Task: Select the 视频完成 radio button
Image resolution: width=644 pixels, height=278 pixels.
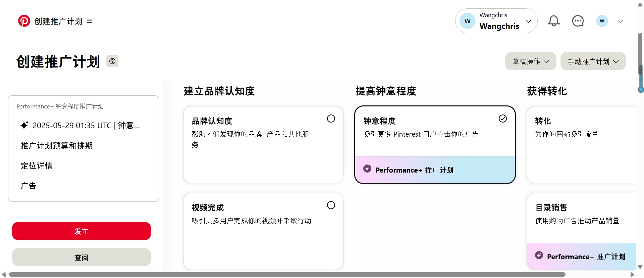Action: click(331, 205)
